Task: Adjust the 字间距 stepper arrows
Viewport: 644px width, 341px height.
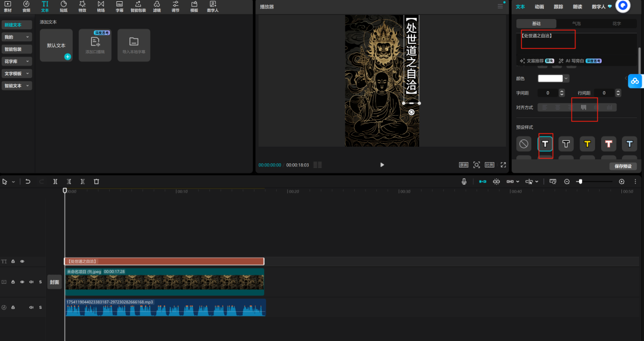Action: (562, 93)
